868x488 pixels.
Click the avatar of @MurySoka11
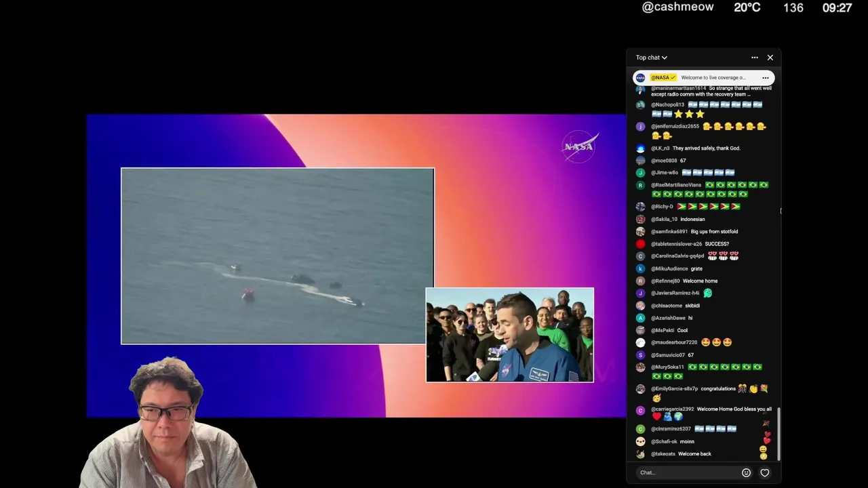[640, 367]
